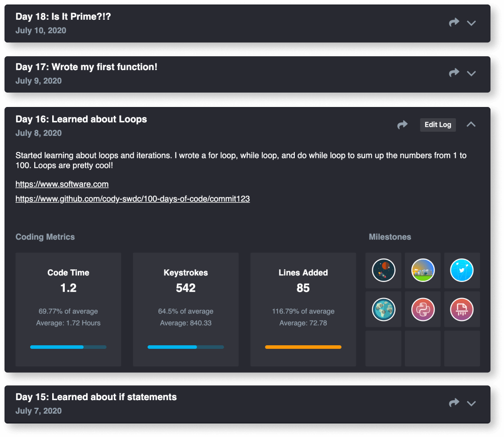Viewport: 504px width, 437px height.
Task: Click the file shredder milestone badge
Action: pos(462,309)
